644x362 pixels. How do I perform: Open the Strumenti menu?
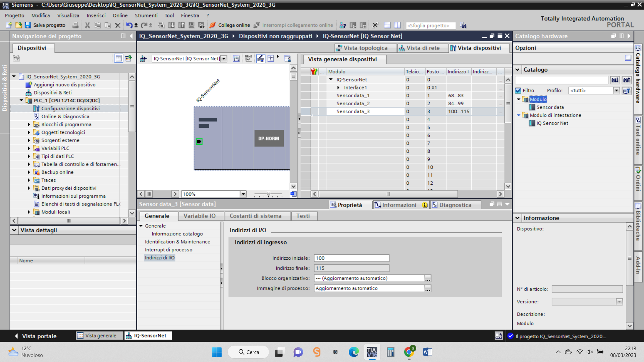point(146,15)
